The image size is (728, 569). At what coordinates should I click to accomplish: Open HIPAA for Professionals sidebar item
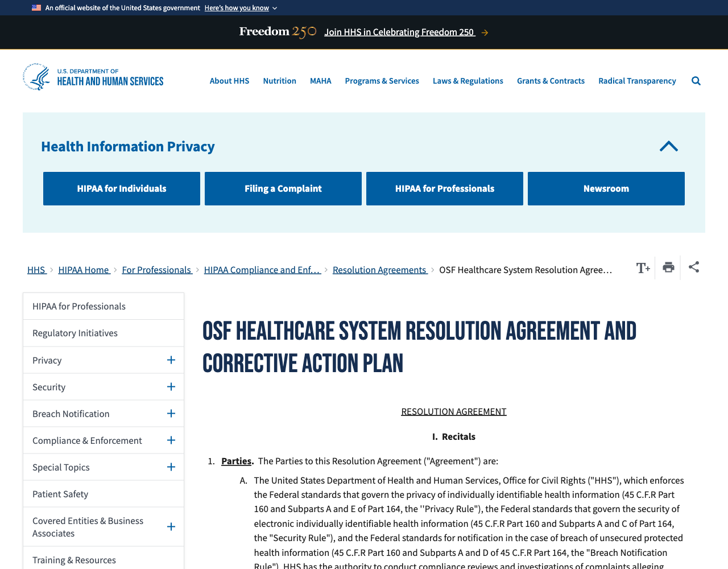click(x=104, y=306)
